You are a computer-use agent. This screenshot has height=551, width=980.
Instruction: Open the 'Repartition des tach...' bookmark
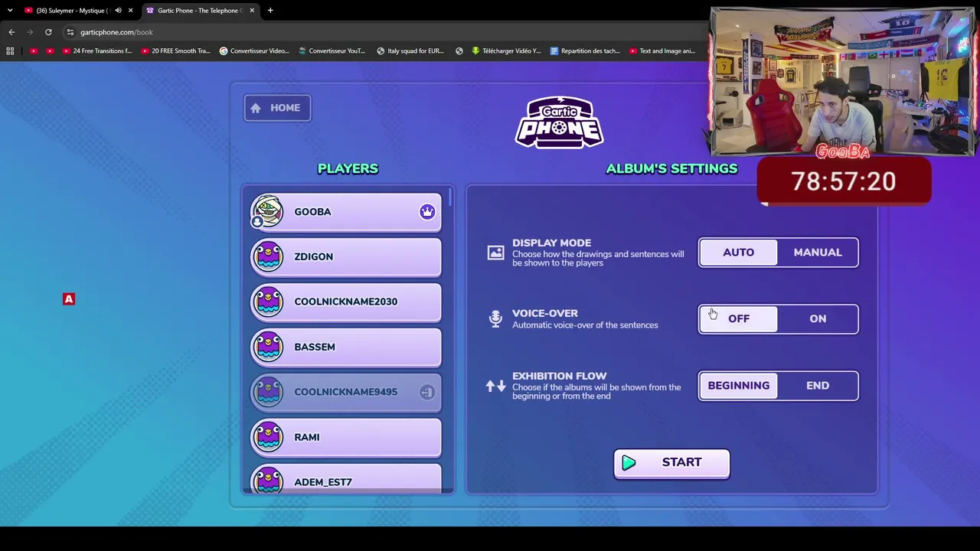(585, 51)
